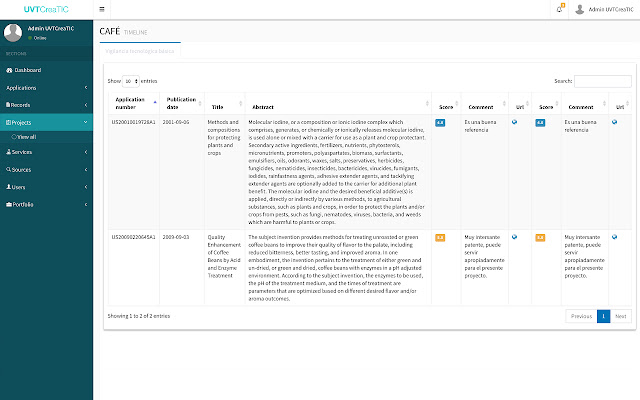Open the Dashboard section
640x400 pixels.
(x=28, y=70)
